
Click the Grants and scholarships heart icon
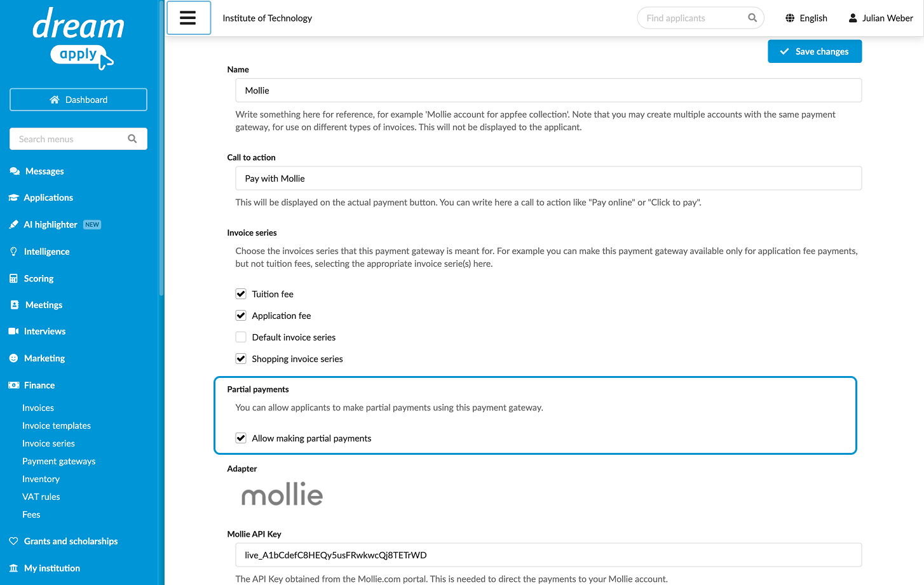click(13, 541)
